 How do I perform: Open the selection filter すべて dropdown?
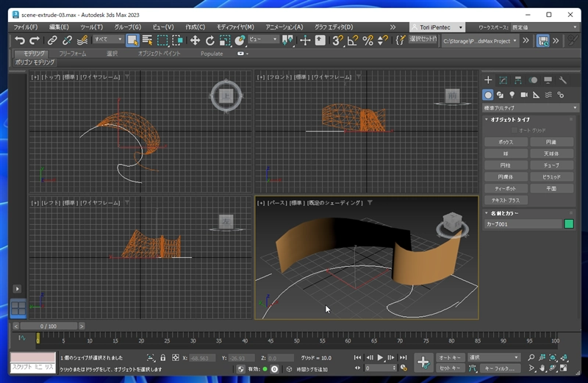pos(108,39)
